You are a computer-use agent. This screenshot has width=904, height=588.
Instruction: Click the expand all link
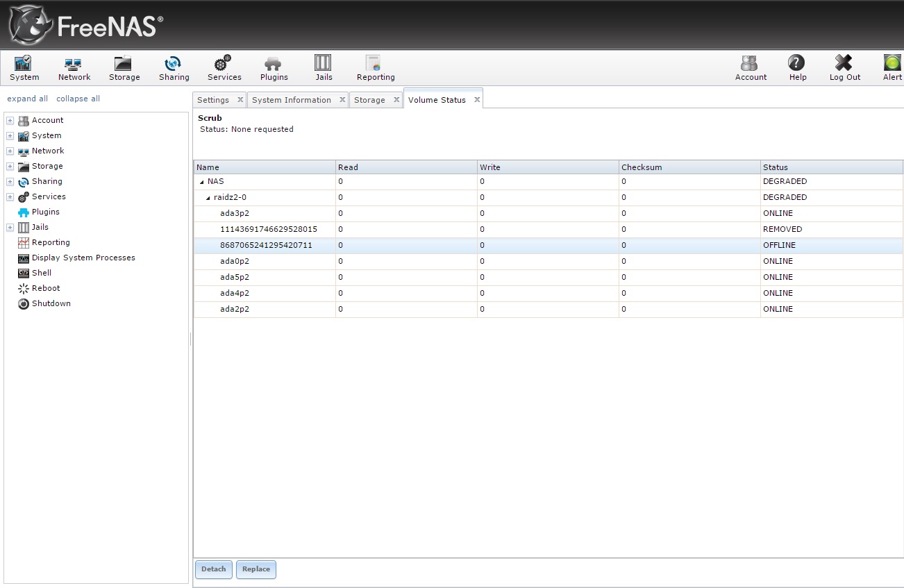pos(28,99)
